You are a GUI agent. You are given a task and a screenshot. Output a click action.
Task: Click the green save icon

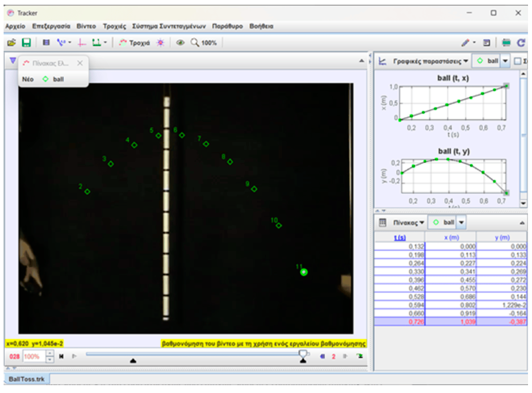point(26,43)
